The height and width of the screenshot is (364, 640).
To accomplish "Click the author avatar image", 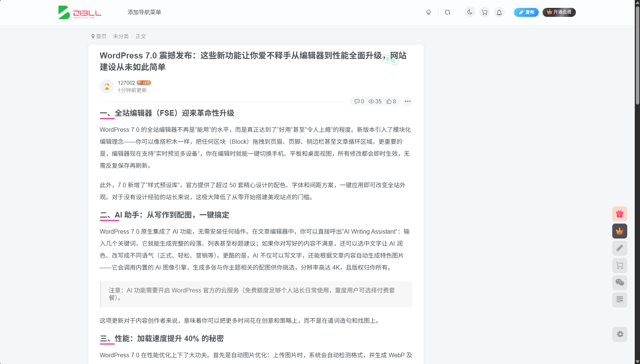I will click(x=107, y=87).
